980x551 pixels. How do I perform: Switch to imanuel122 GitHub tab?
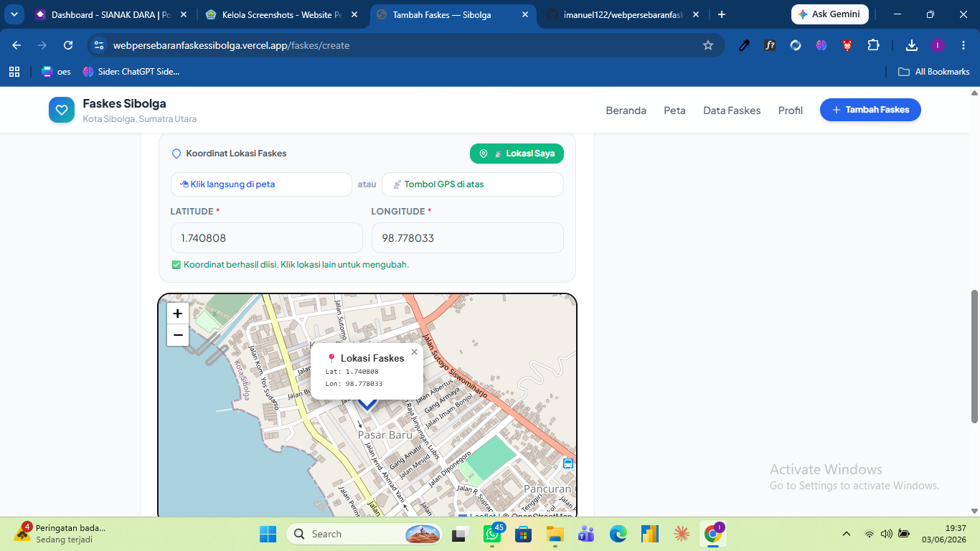623,14
